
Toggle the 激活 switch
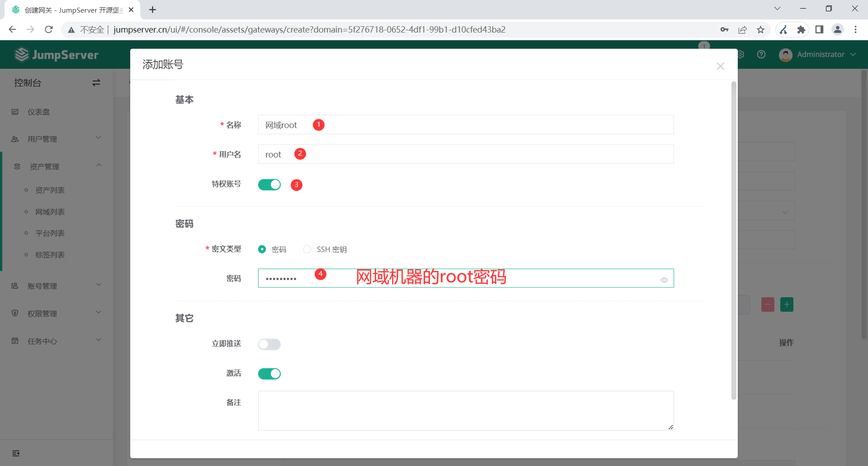269,374
